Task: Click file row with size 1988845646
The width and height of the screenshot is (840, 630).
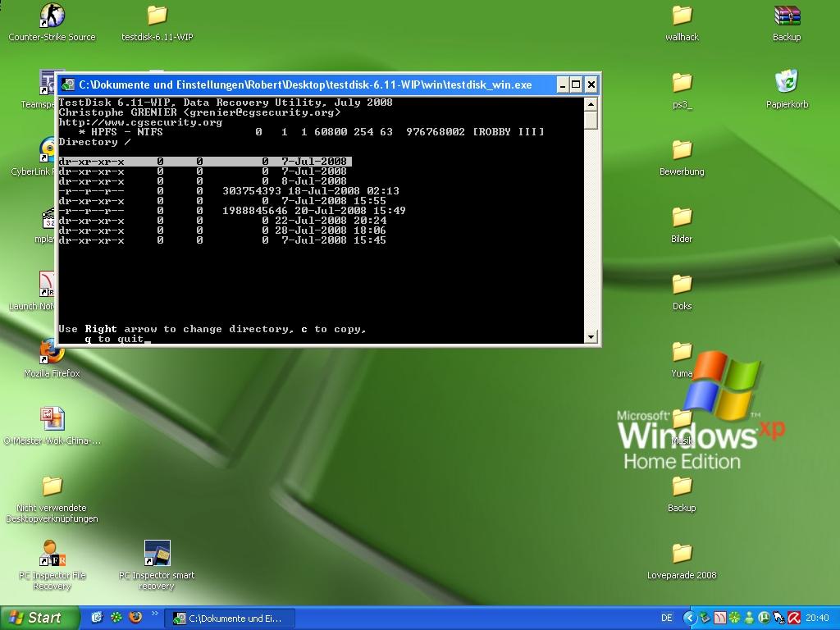Action: (232, 211)
